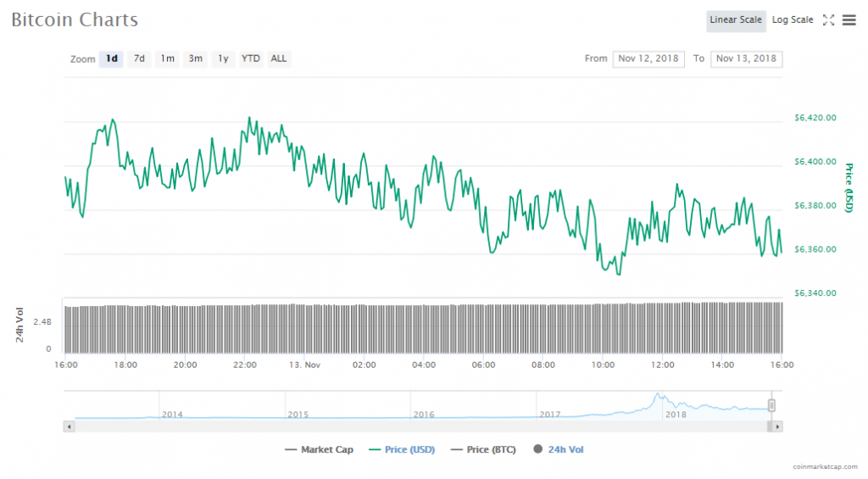868x479 pixels.
Task: Toggle fullscreen chart view icon
Action: (x=829, y=19)
